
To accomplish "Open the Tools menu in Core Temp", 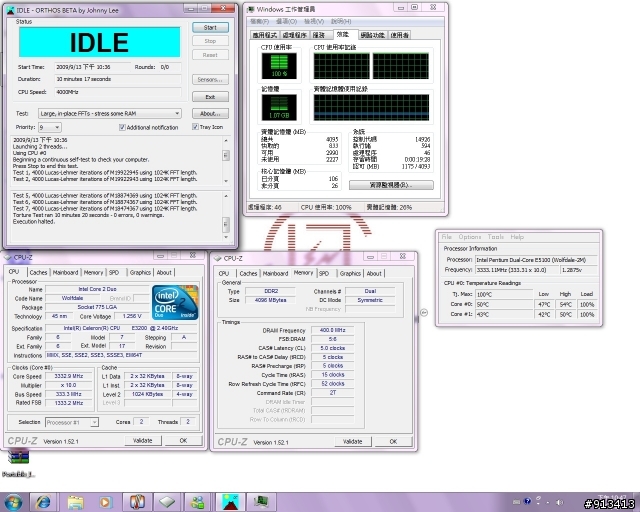I will [496, 237].
